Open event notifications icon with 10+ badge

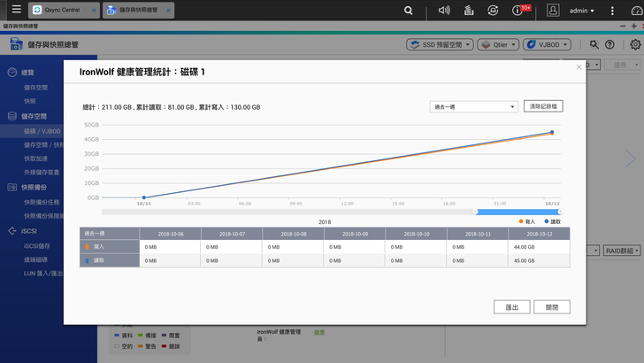(x=520, y=11)
